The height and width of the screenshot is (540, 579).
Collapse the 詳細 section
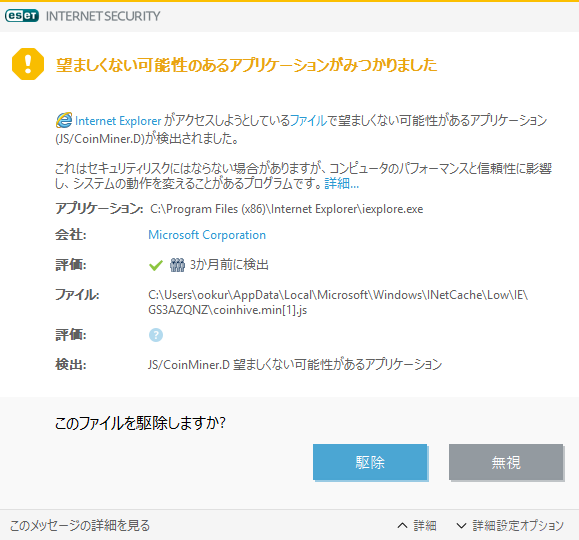coord(417,525)
